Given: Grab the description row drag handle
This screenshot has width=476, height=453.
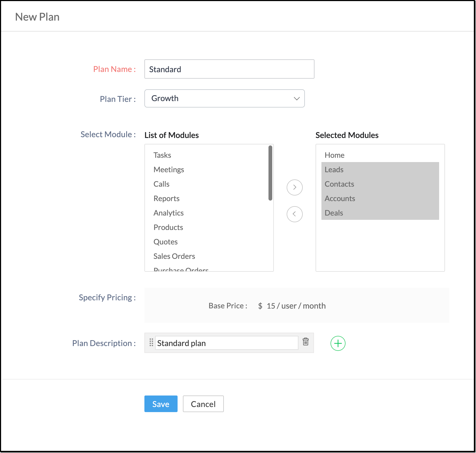Looking at the screenshot, I should [x=151, y=343].
